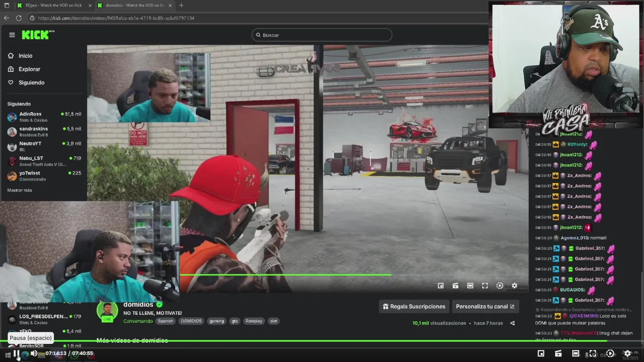Image resolution: width=644 pixels, height=362 pixels.
Task: Click the Conversando category link
Action: [x=138, y=321]
